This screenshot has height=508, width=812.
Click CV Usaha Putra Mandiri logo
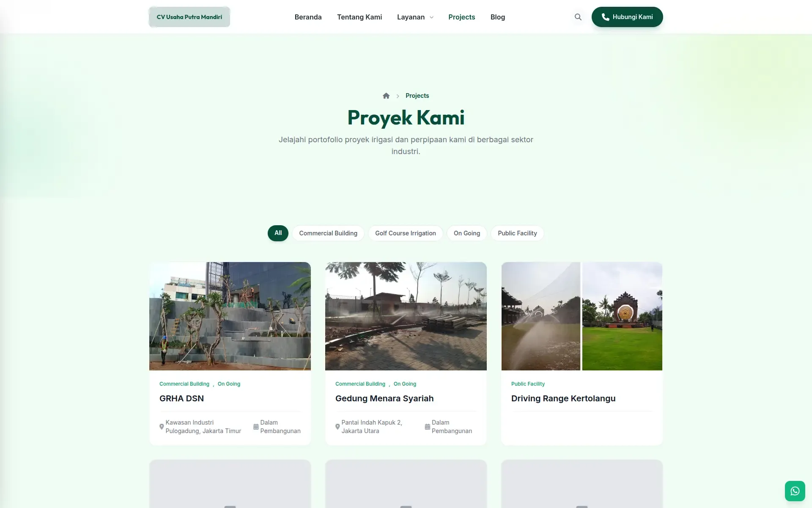189,17
